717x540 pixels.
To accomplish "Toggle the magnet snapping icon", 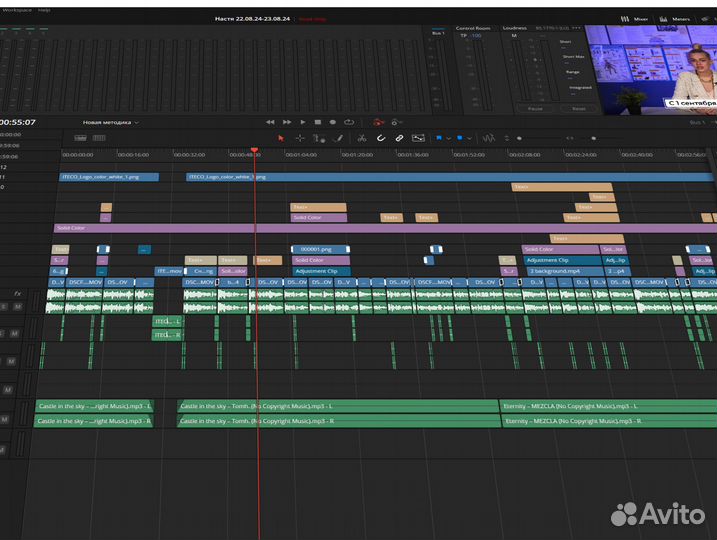I will 380,138.
